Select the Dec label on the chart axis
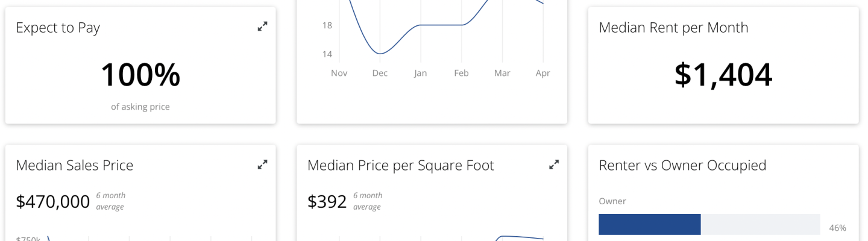Screen dimensions: 868x241 point(380,73)
